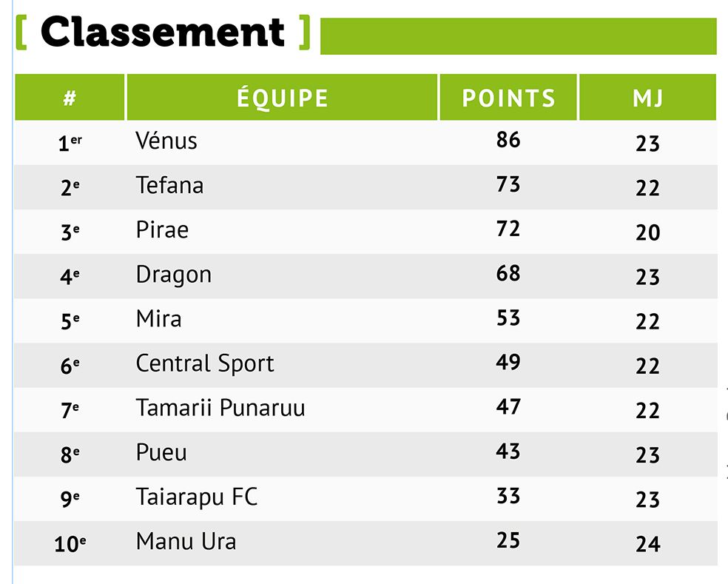
Task: Click Manu Ura's 24 matches played
Action: coord(647,544)
